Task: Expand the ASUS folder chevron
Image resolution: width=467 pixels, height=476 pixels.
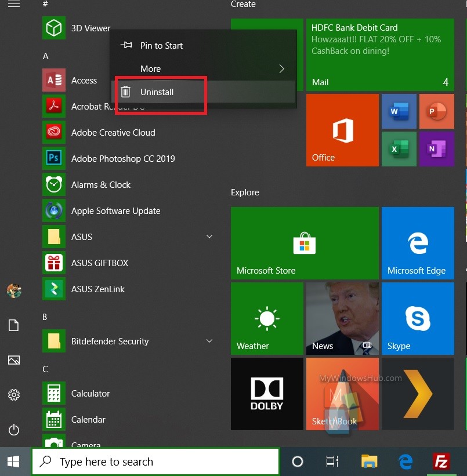Action: (209, 237)
